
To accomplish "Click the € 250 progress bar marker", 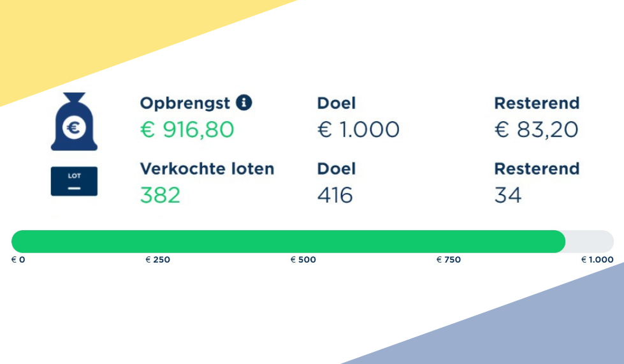I will pyautogui.click(x=158, y=260).
